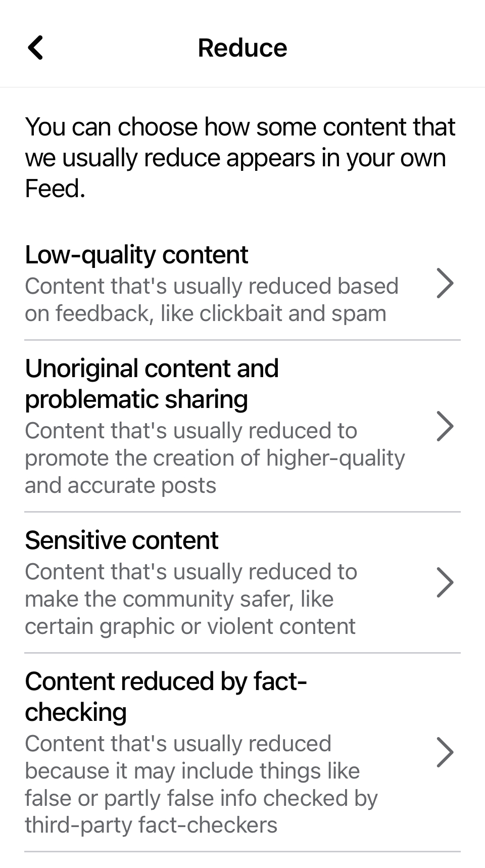Tap the arrow beside Unoriginal content
This screenshot has width=485, height=868.
pos(445,427)
